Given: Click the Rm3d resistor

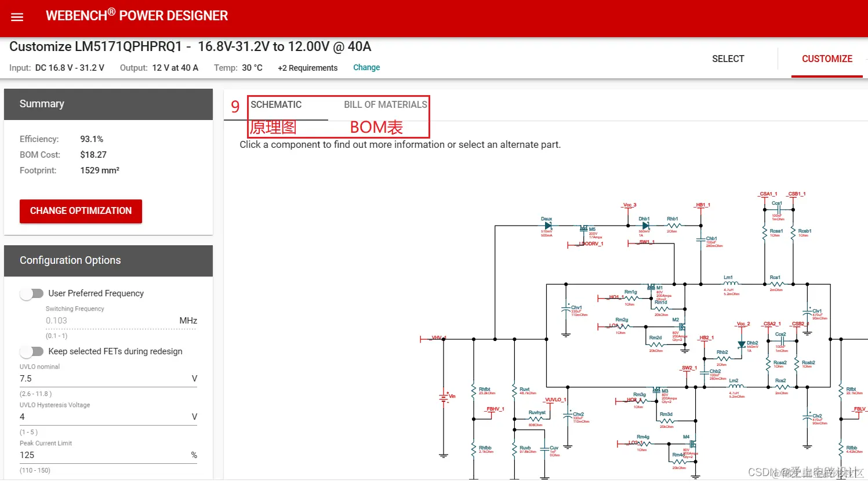Looking at the screenshot, I should pos(666,420).
